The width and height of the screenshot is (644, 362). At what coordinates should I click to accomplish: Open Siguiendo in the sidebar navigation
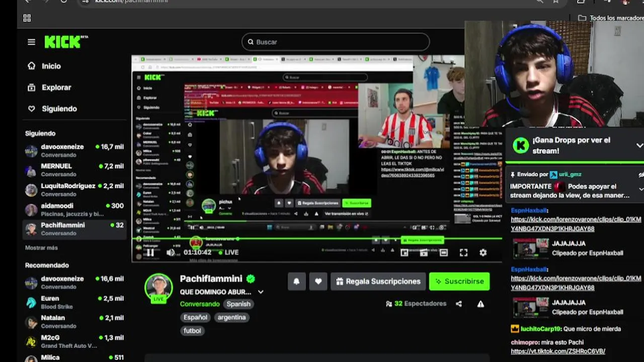(52, 109)
